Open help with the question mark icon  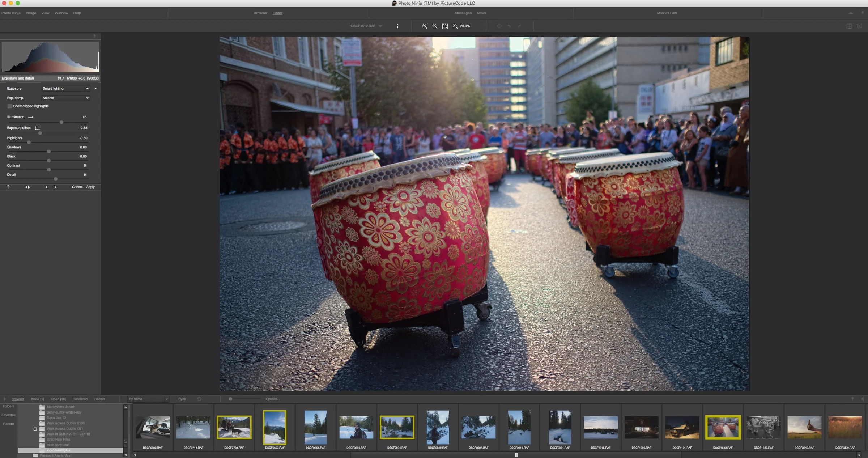tap(8, 187)
